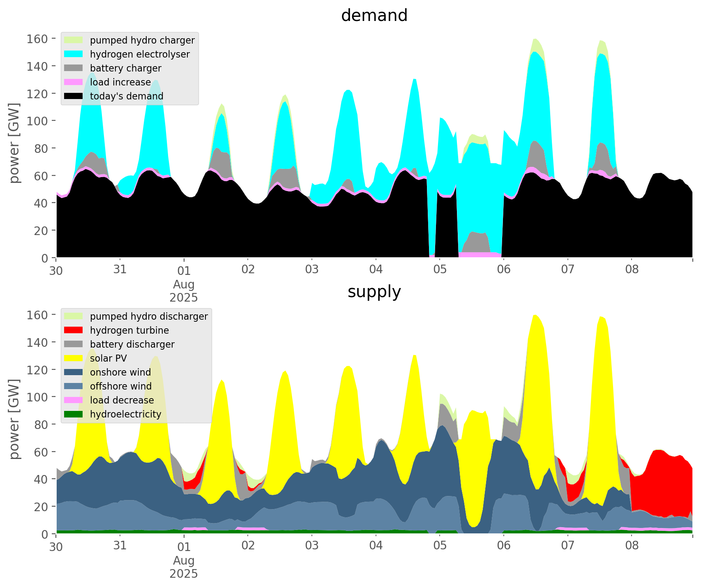Screen dimensions: 701x588
Task: Click the onshore wind legend swatch
Action: coord(74,372)
